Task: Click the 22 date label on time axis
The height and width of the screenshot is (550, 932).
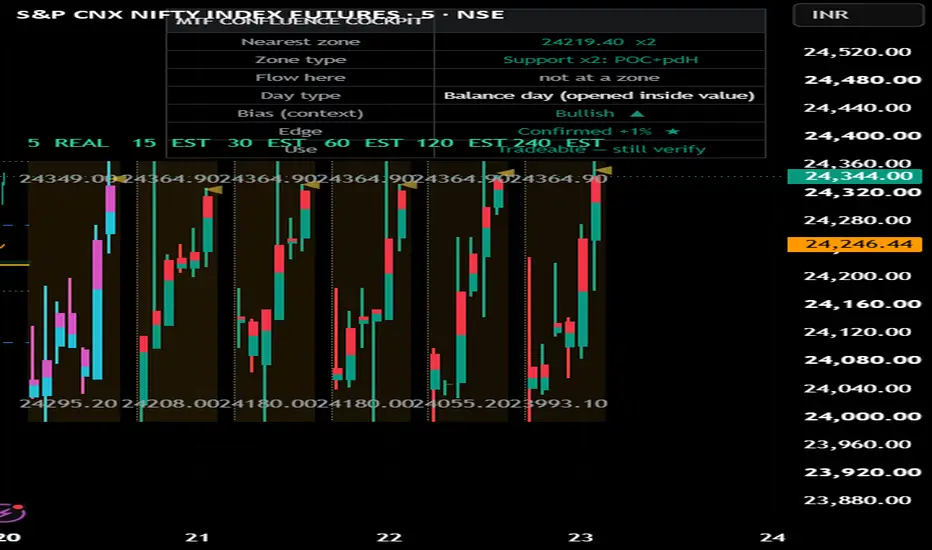Action: (x=389, y=538)
